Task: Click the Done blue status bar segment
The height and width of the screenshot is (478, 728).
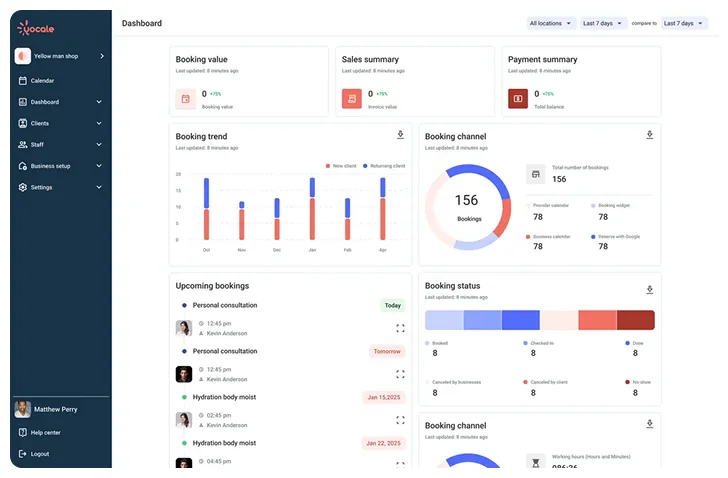Action: click(521, 321)
